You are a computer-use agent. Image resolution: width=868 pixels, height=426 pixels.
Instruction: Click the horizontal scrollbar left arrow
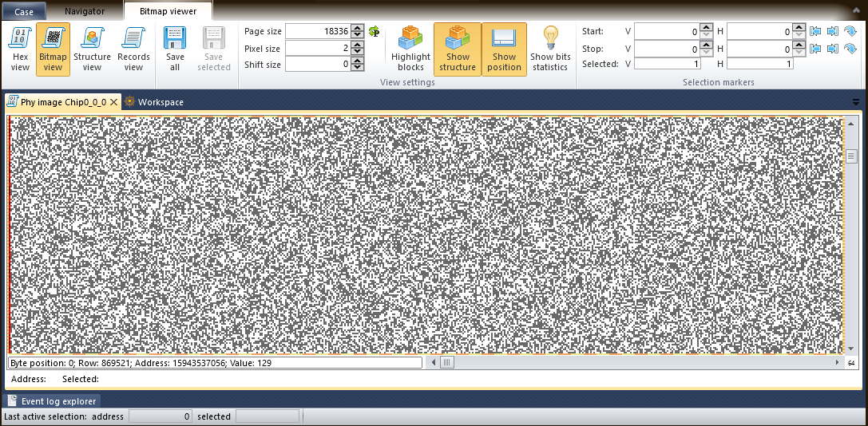[x=434, y=362]
